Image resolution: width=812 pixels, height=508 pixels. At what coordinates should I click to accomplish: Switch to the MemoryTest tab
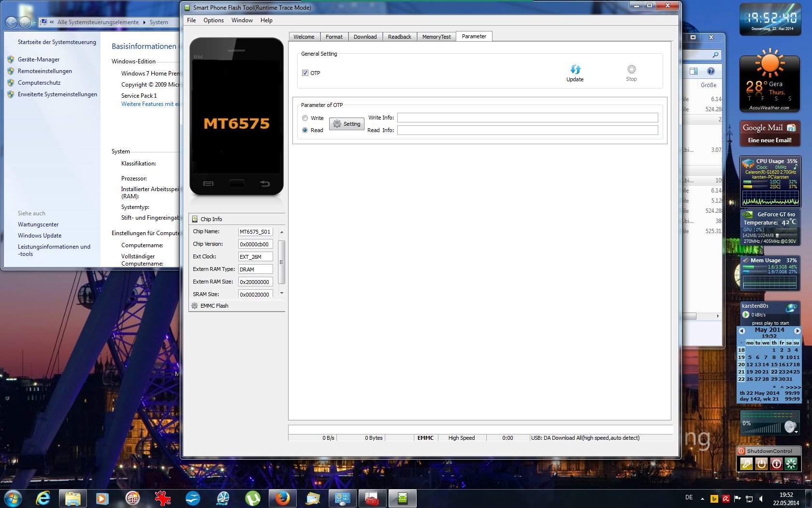pyautogui.click(x=436, y=37)
